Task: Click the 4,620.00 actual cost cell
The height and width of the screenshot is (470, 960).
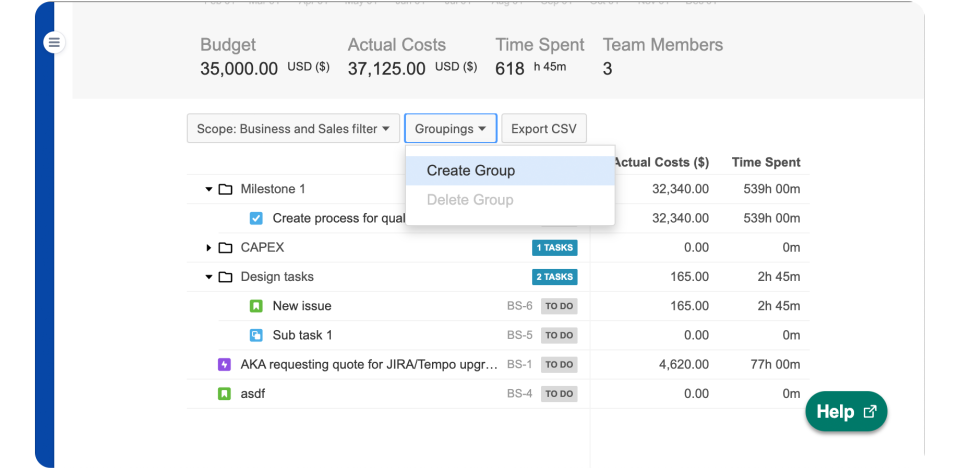Action: pos(684,365)
